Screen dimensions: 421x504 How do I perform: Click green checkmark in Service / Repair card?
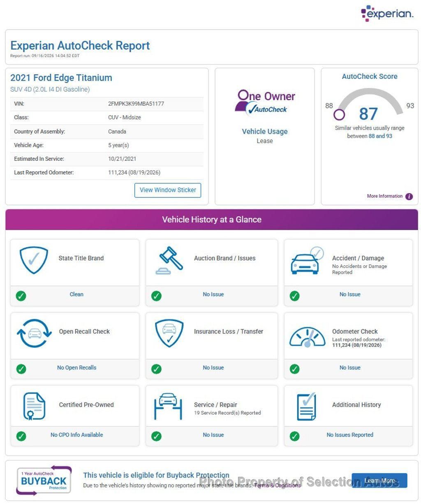(156, 436)
